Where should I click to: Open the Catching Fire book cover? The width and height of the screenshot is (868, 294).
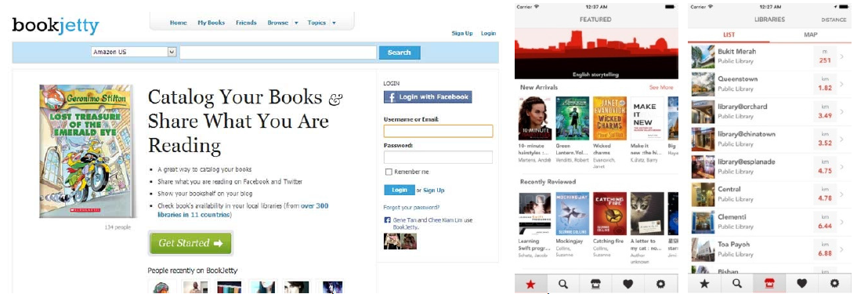(x=609, y=214)
